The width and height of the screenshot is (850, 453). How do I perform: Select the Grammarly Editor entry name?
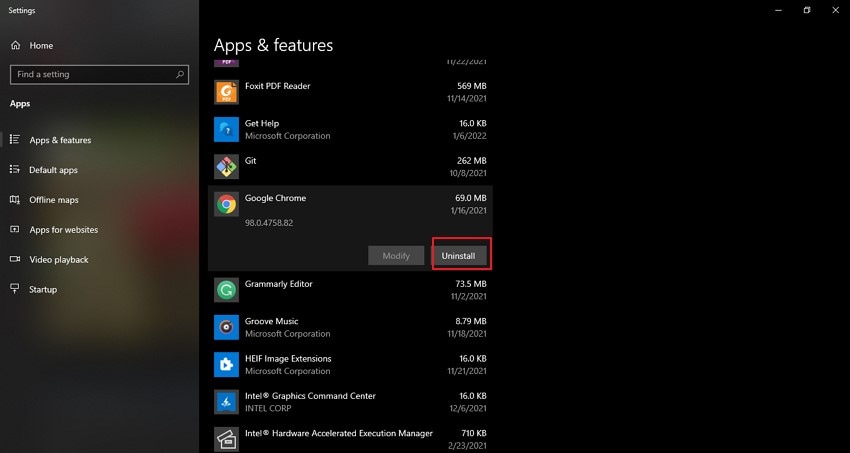coord(279,284)
